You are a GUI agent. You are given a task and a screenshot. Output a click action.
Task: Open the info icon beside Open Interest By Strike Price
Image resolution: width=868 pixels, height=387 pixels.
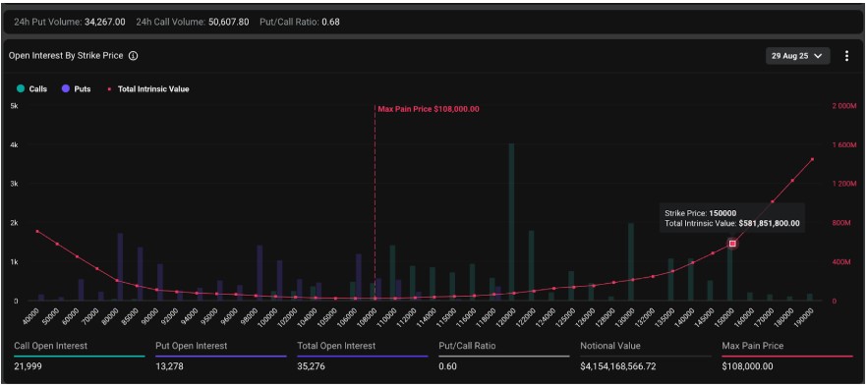point(133,56)
